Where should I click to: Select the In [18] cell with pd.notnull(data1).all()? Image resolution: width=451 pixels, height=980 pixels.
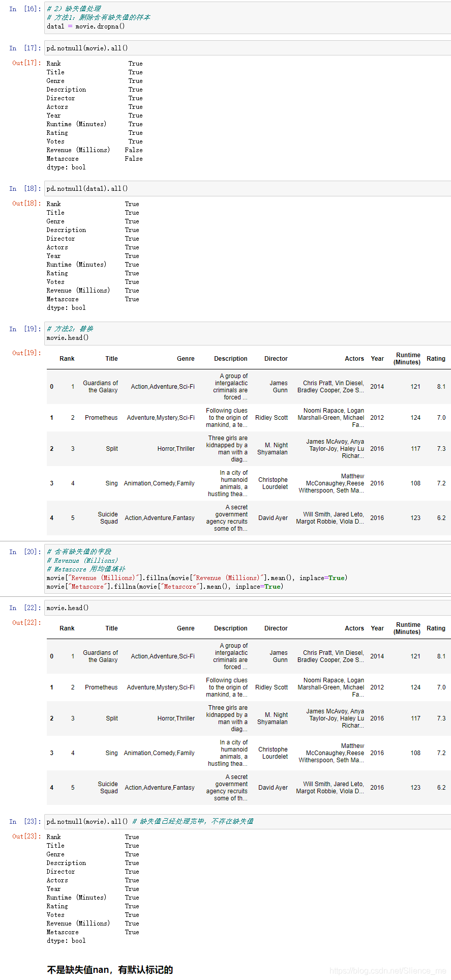click(248, 188)
